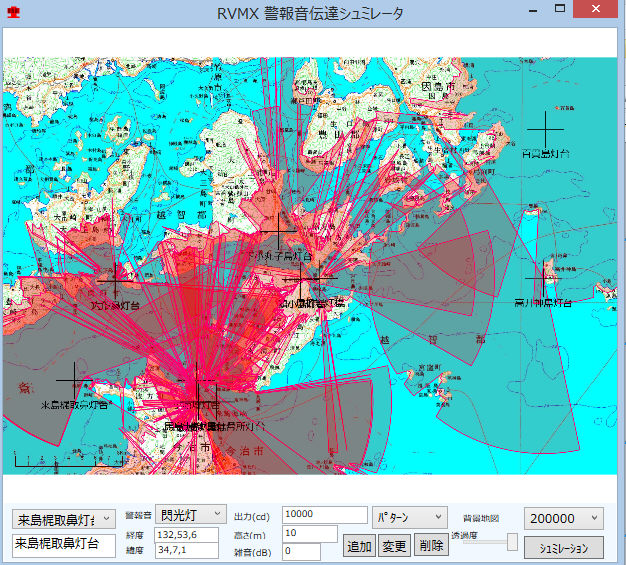Click the 削除 button

(430, 546)
